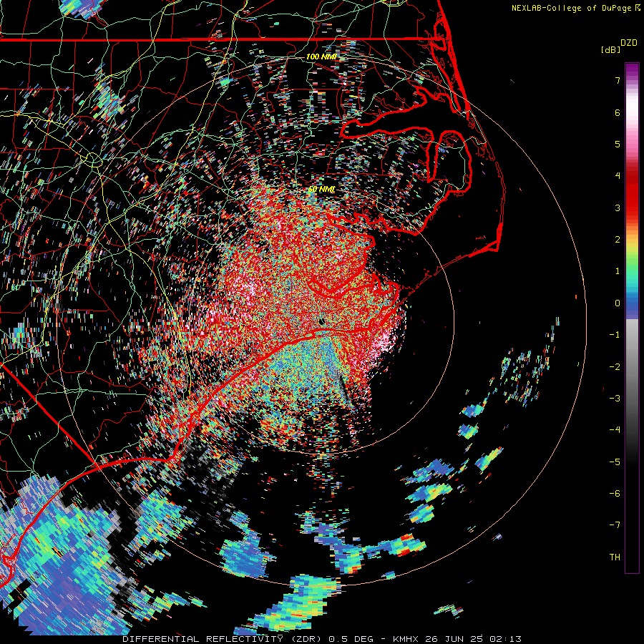This screenshot has height=644, width=644.
Task: Click the DZD label above the color scale
Action: [629, 43]
